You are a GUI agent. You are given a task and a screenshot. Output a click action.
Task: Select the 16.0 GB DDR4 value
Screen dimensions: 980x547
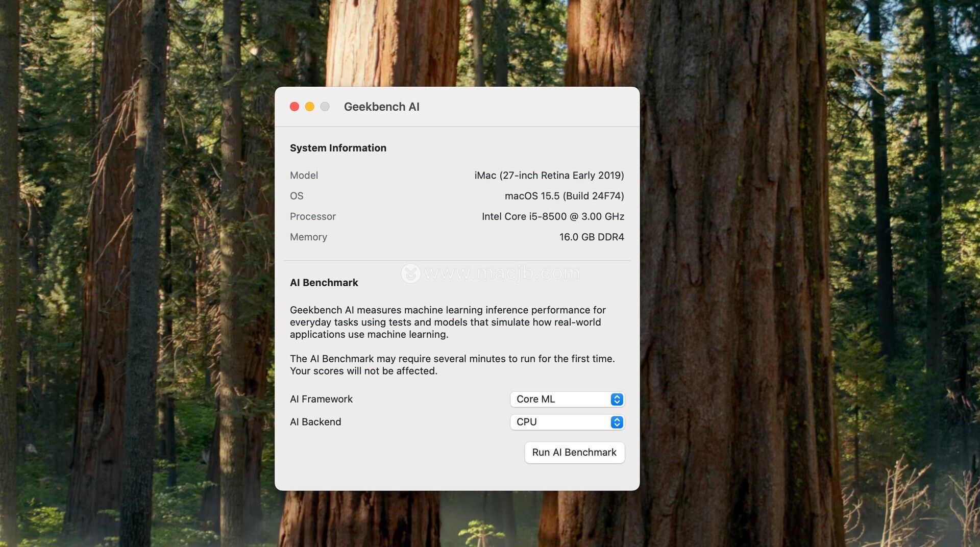click(592, 237)
